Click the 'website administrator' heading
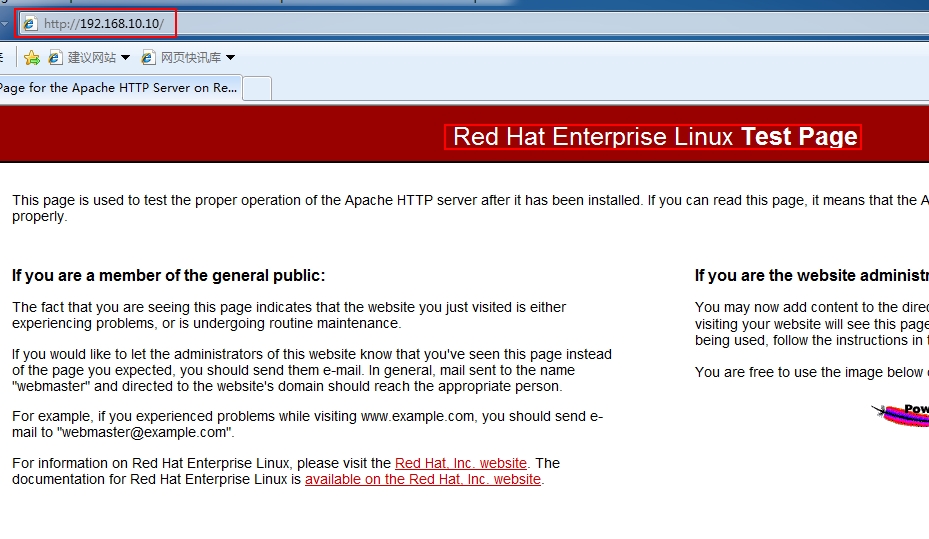 [810, 276]
